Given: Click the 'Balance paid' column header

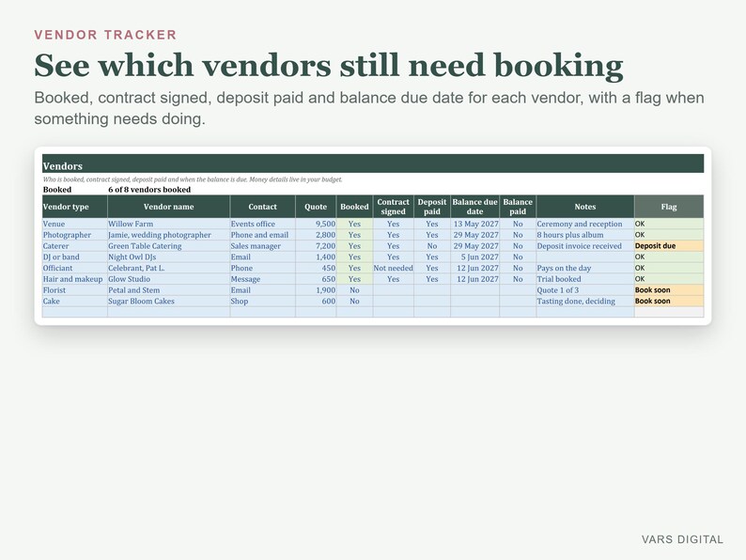Looking at the screenshot, I should pyautogui.click(x=518, y=207).
